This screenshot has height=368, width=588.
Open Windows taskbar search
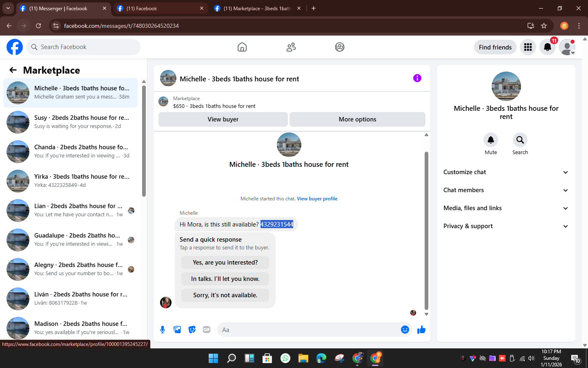[232, 359]
